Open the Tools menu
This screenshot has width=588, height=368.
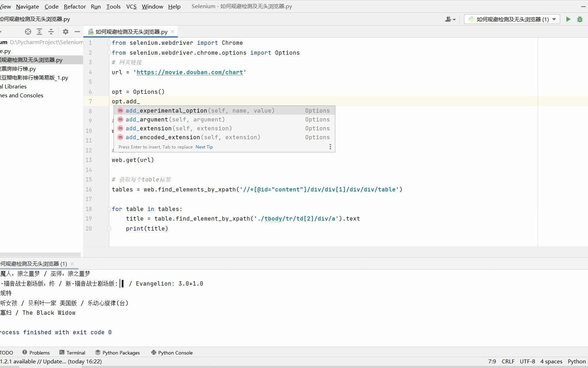click(x=114, y=6)
